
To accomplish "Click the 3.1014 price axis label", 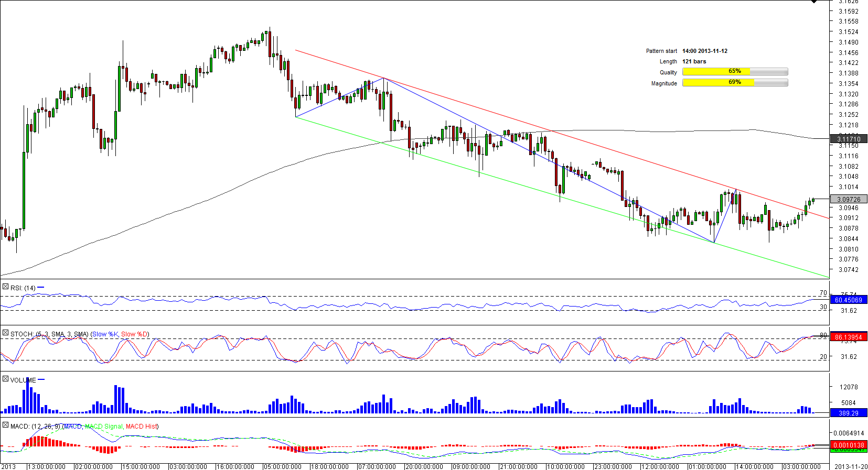I will (848, 187).
